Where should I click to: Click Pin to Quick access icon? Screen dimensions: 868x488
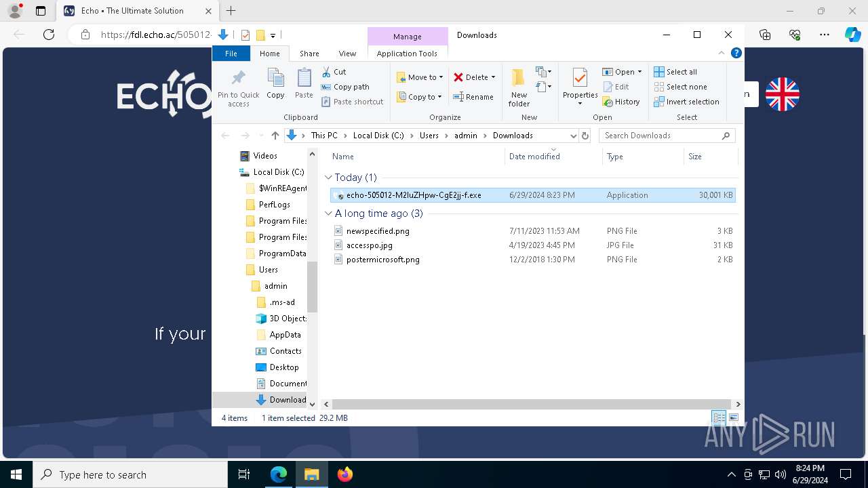(239, 77)
